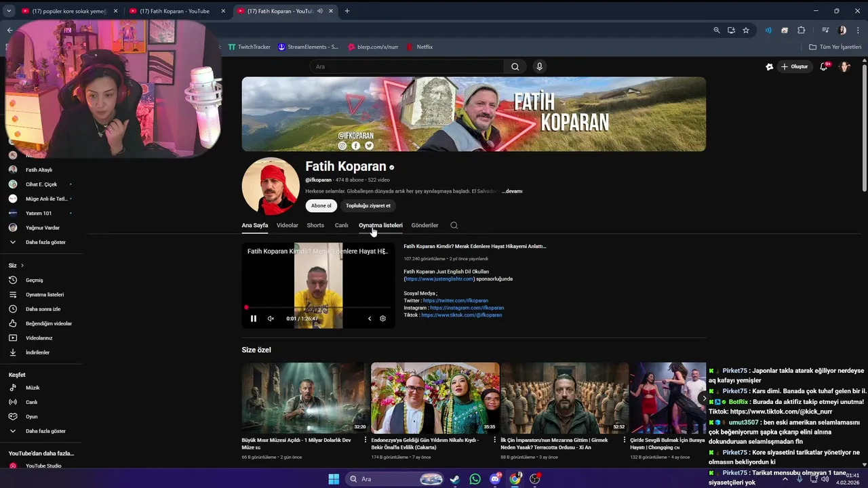Open Chrome extensions puzzle icon

tap(801, 30)
